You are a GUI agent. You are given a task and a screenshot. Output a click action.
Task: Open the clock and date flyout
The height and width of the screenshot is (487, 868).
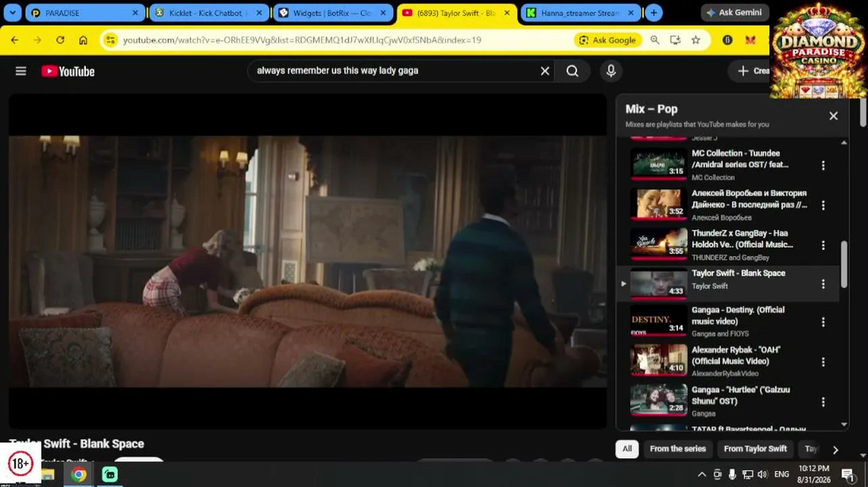coord(813,473)
